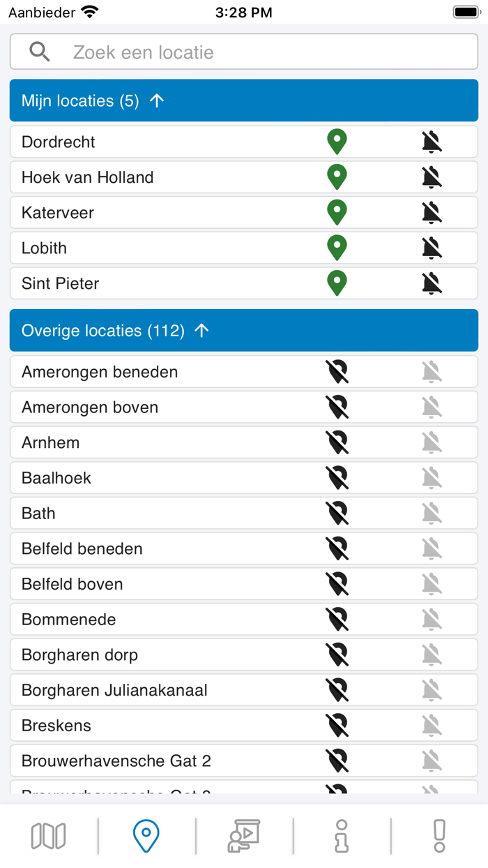
Task: Switch to the map tab
Action: 48,835
